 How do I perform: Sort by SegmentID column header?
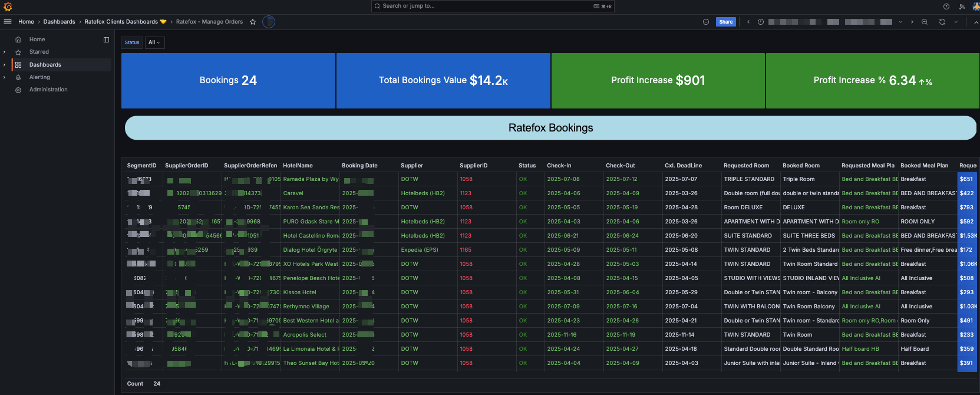(x=141, y=166)
